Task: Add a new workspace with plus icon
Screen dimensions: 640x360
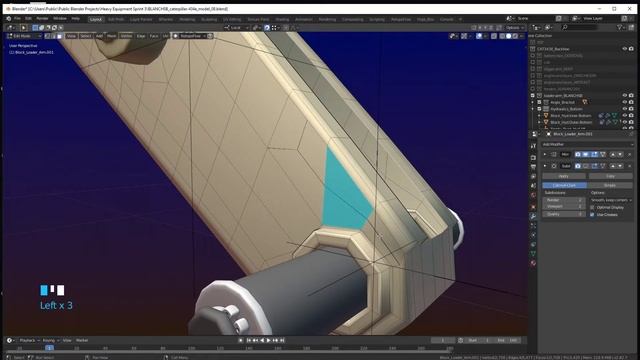Action: (460, 19)
